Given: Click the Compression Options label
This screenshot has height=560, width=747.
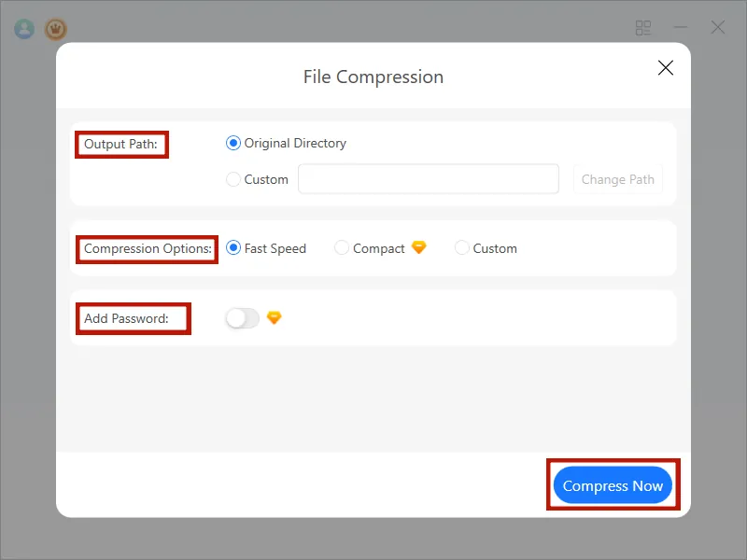Looking at the screenshot, I should 146,248.
